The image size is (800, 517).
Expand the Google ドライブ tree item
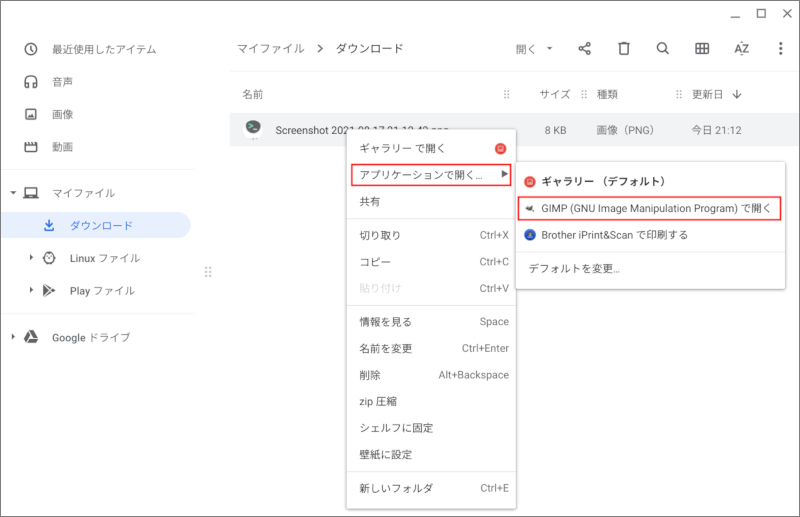click(13, 337)
